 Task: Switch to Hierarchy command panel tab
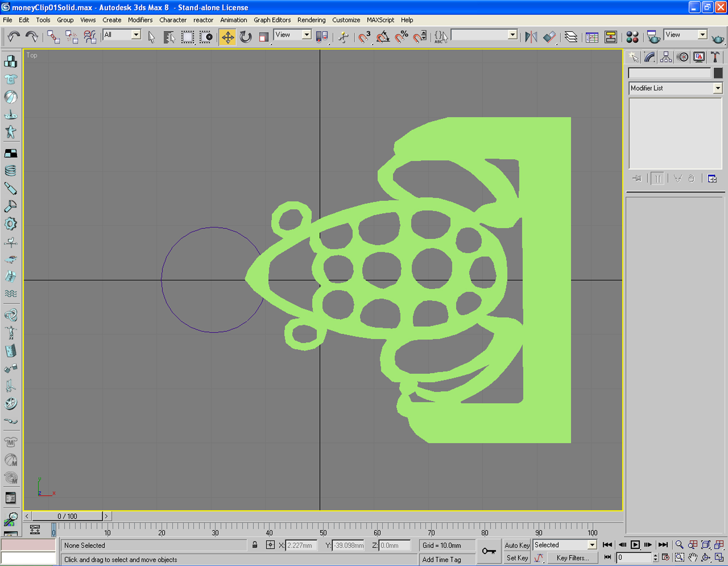666,57
